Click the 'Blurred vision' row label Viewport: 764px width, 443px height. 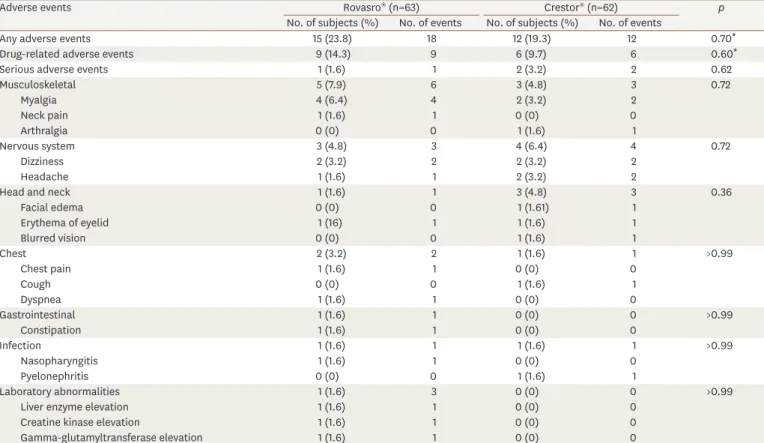coord(53,238)
